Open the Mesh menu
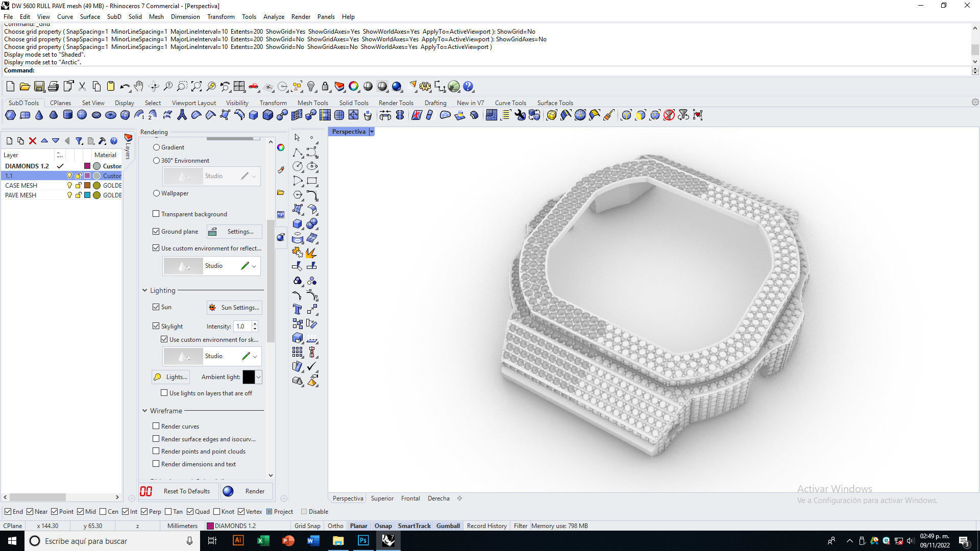 point(156,17)
